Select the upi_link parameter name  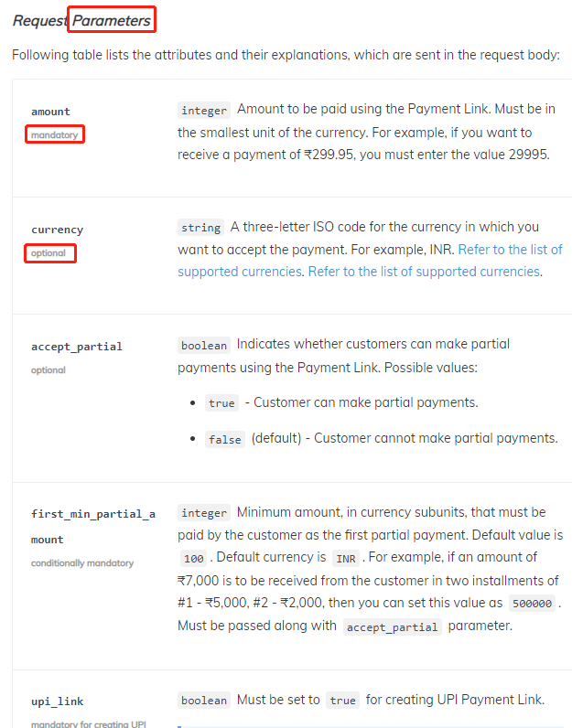(x=57, y=701)
